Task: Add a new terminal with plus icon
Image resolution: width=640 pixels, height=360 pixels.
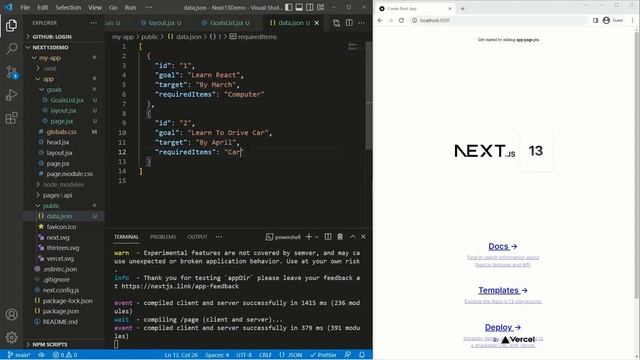Action: point(309,237)
